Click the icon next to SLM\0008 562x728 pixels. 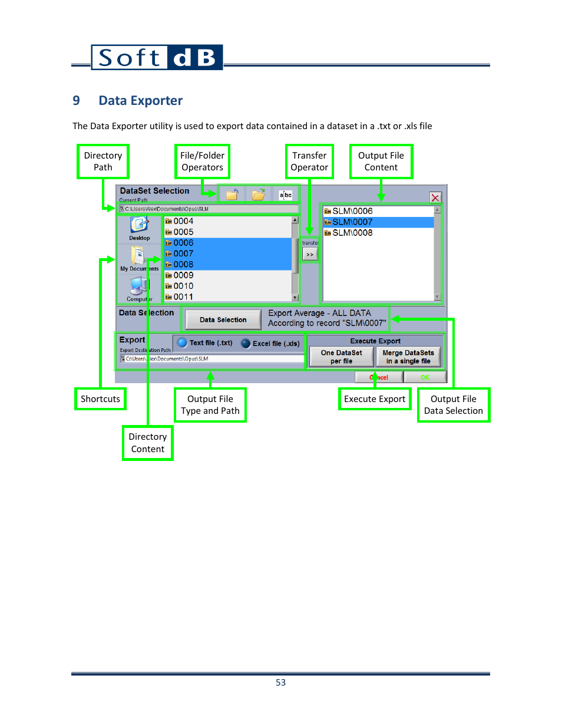pyautogui.click(x=328, y=233)
